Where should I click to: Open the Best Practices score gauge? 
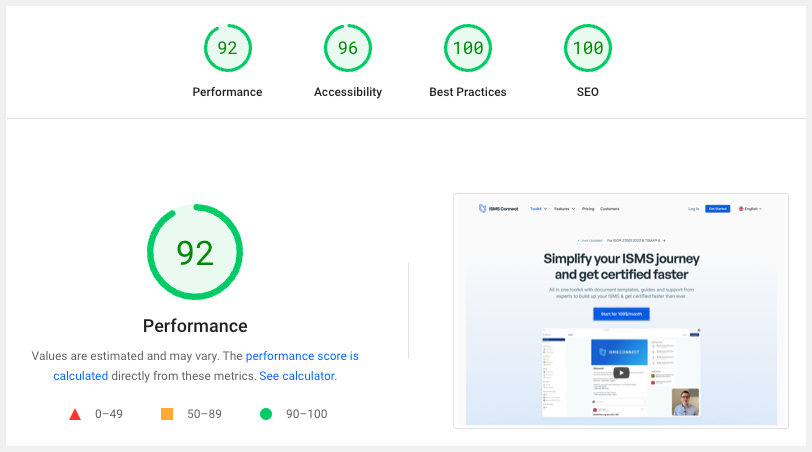point(467,48)
